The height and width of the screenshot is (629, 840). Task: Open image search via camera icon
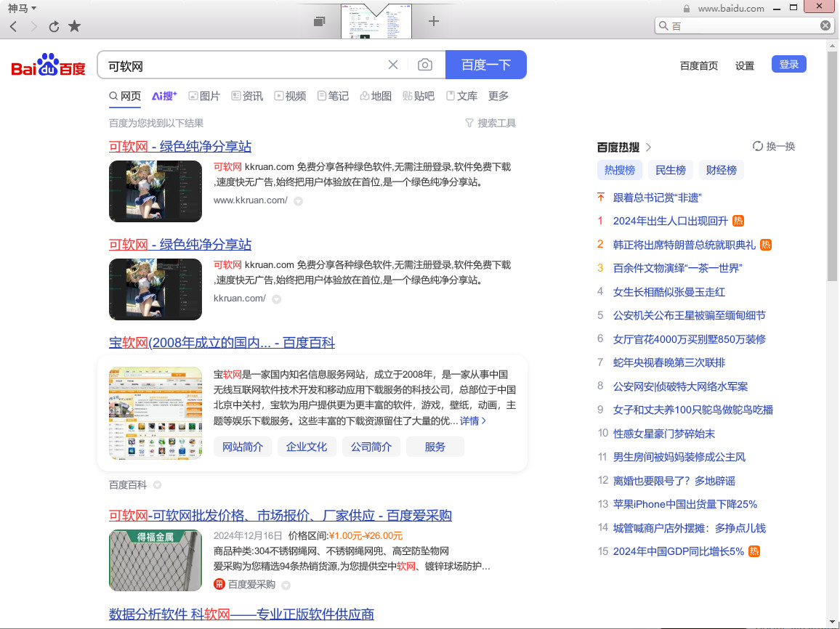[x=425, y=65]
